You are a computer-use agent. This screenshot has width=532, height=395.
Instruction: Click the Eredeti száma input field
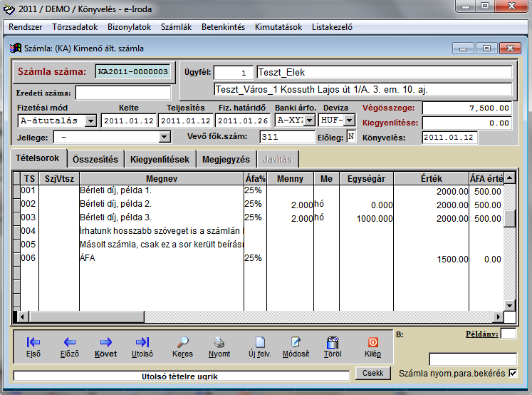click(x=123, y=93)
